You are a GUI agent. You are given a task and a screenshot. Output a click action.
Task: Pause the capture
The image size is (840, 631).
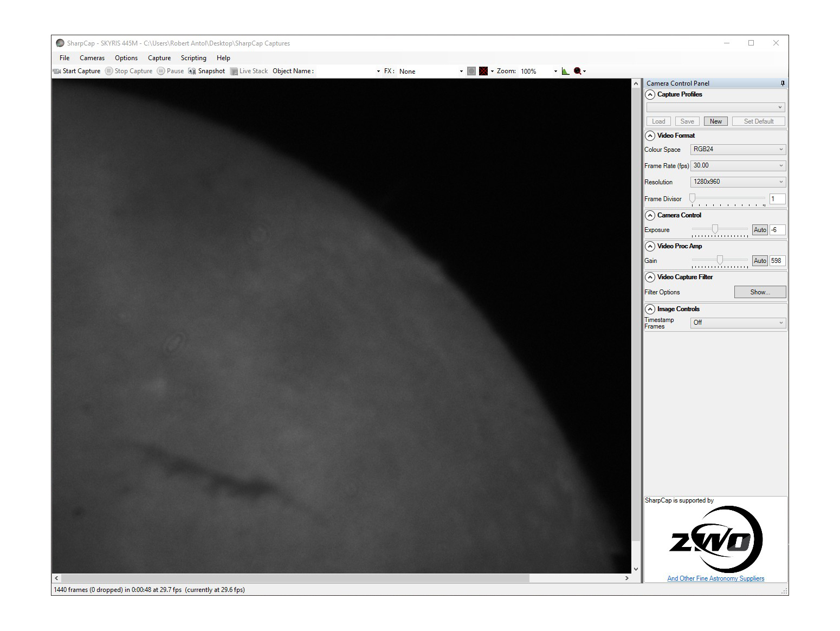(x=171, y=71)
